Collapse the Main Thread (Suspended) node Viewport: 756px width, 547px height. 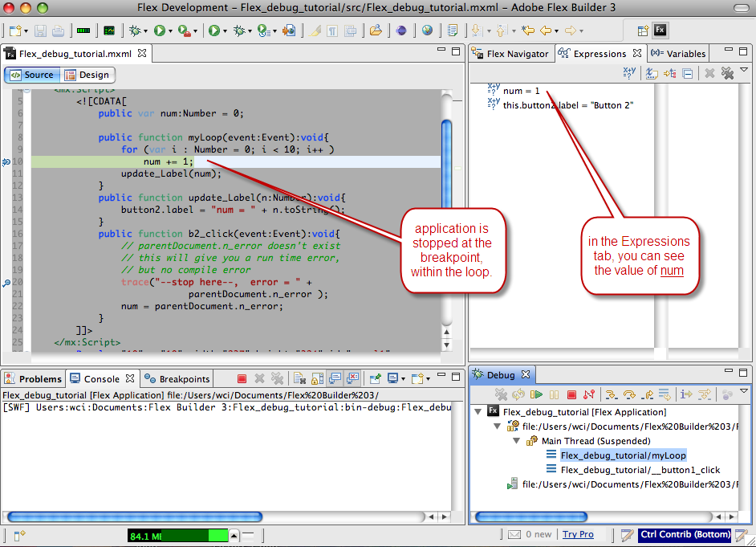click(518, 441)
